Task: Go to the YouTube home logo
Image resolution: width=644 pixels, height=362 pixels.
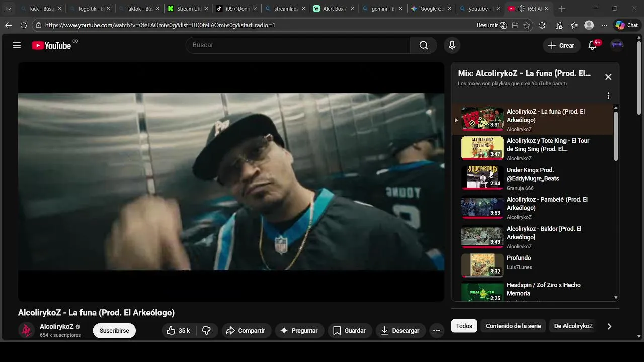Action: [x=52, y=45]
